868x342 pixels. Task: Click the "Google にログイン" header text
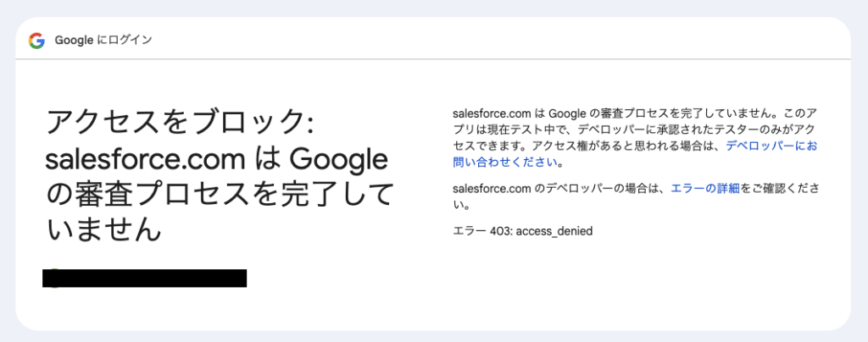pos(103,40)
